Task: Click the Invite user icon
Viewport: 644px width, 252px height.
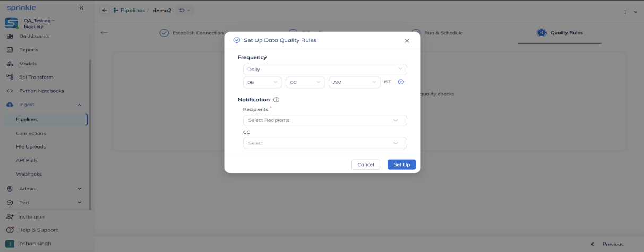Action: (x=10, y=216)
